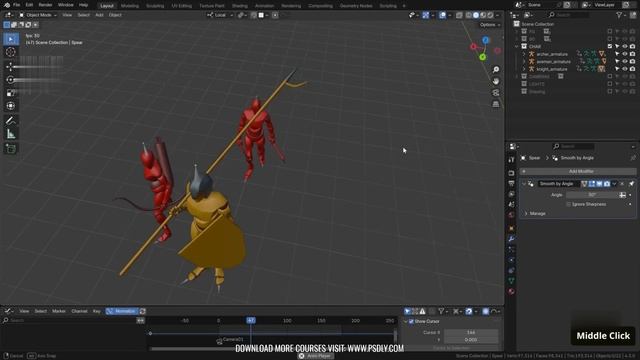This screenshot has width=640, height=360.
Task: Collapse Smooth by Angle modifier panel
Action: tap(524, 184)
